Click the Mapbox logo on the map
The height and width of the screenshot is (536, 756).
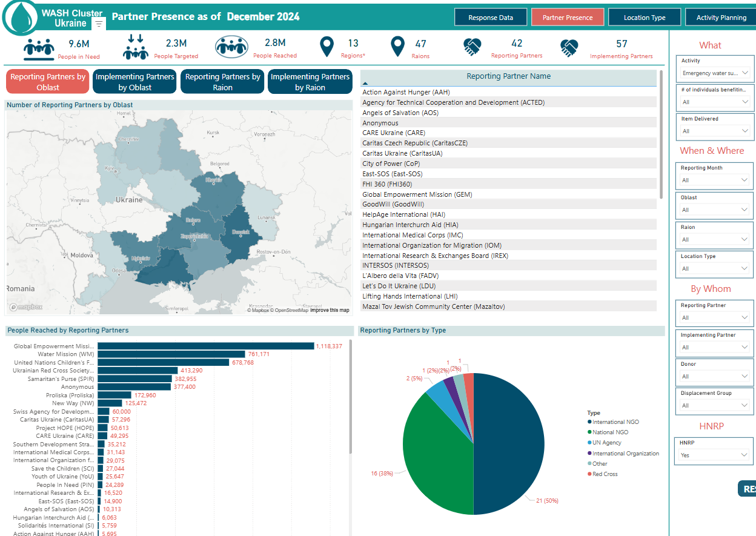[25, 307]
